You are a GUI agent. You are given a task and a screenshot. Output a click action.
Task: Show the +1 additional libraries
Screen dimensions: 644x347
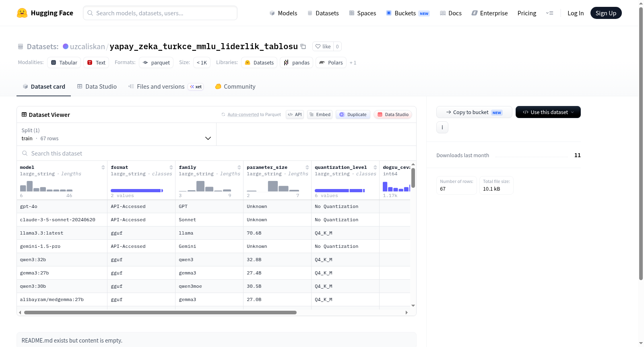point(353,62)
